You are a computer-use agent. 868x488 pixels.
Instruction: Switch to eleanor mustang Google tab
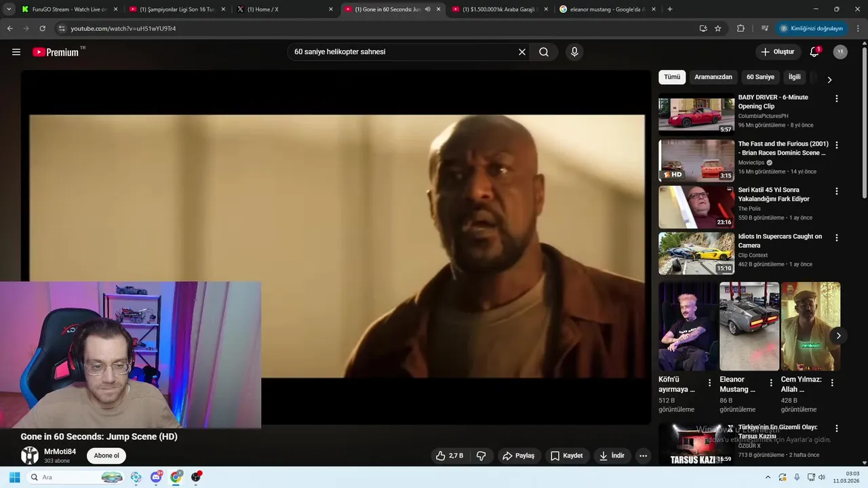click(x=608, y=9)
